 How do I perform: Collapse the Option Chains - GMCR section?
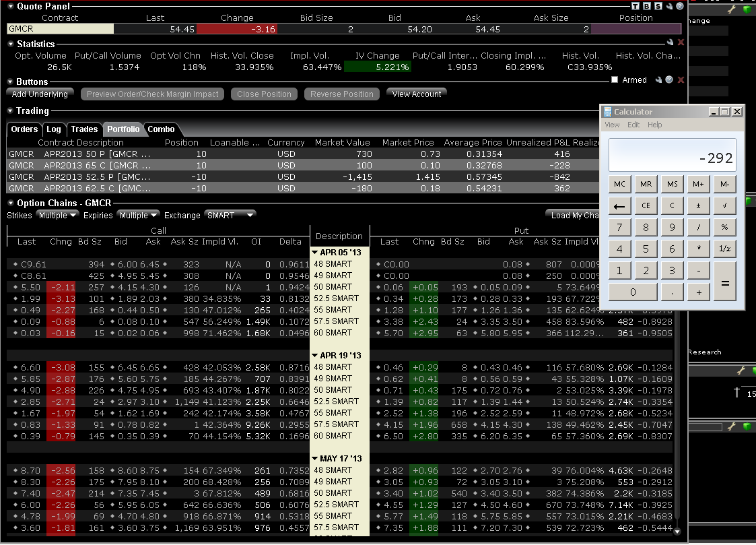pos(11,203)
